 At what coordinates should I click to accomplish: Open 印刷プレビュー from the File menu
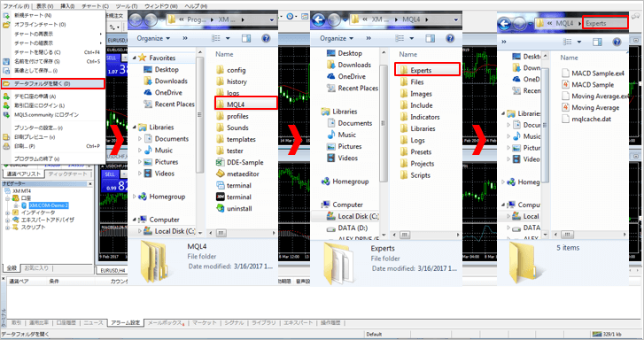[x=35, y=137]
